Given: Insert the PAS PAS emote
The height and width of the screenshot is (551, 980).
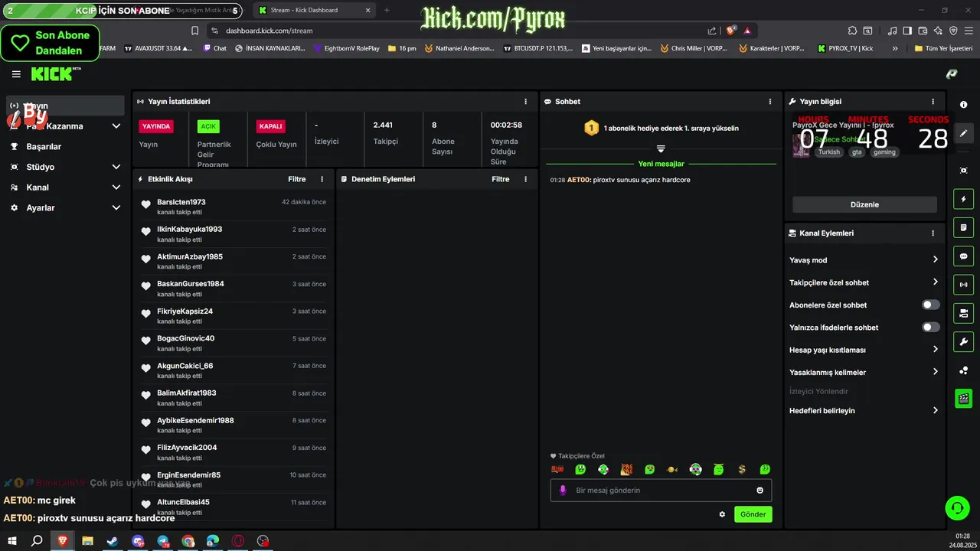Looking at the screenshot, I should click(x=626, y=469).
